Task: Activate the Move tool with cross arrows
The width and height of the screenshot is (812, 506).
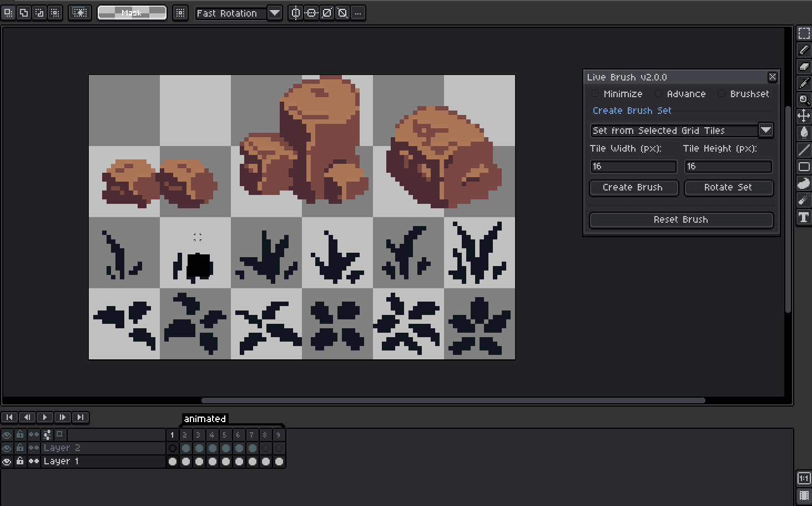Action: [804, 116]
